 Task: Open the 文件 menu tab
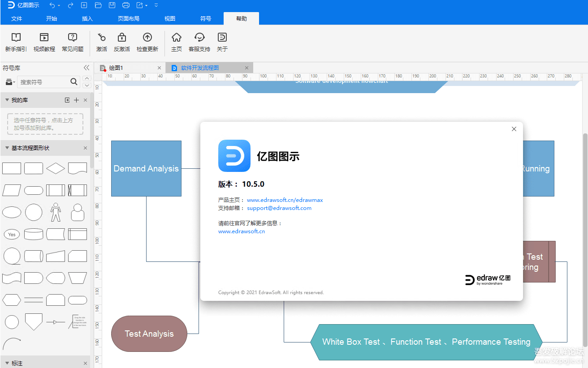point(17,19)
